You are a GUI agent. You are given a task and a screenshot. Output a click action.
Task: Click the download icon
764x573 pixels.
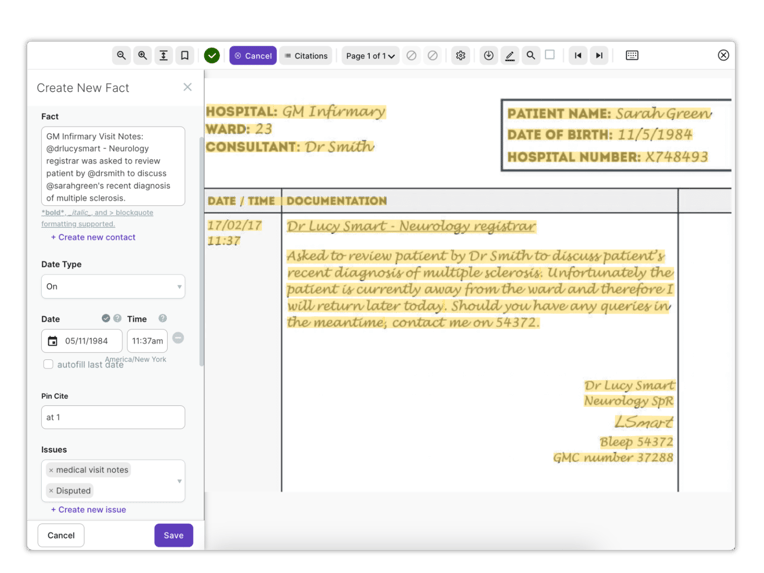click(488, 56)
